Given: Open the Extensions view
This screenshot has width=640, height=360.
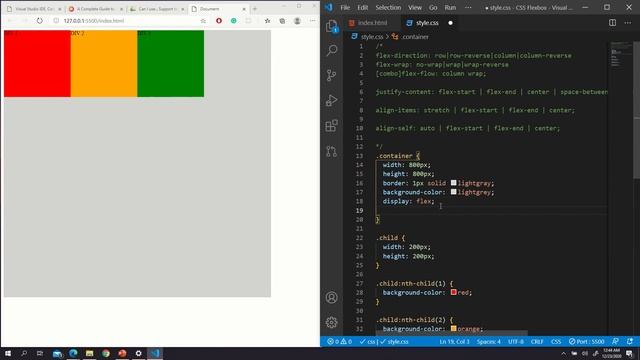Looking at the screenshot, I should click(x=331, y=125).
